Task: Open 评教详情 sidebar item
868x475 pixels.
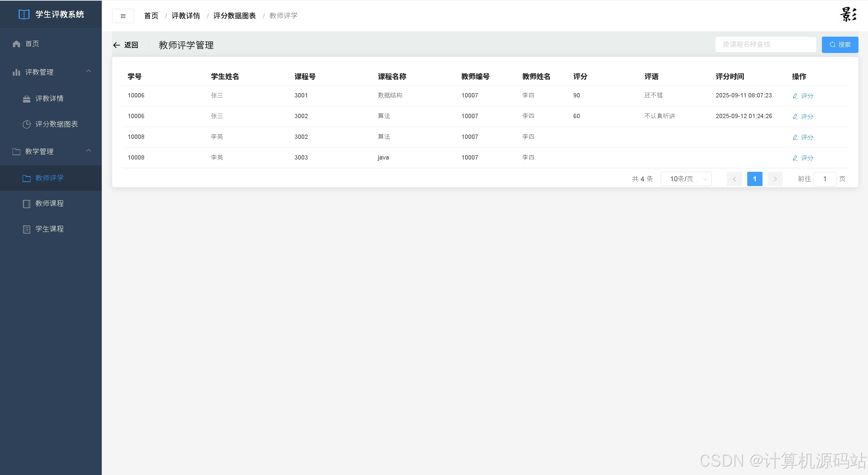Action: coord(51,99)
